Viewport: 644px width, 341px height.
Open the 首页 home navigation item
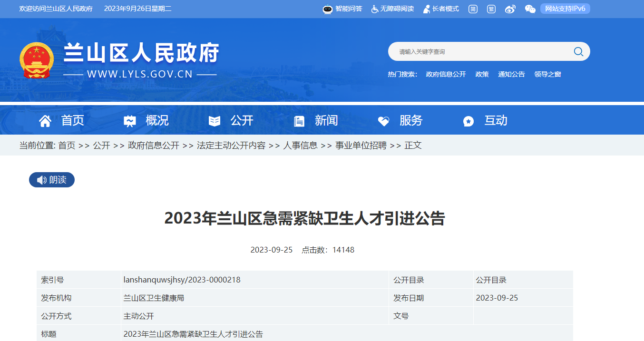(x=61, y=121)
